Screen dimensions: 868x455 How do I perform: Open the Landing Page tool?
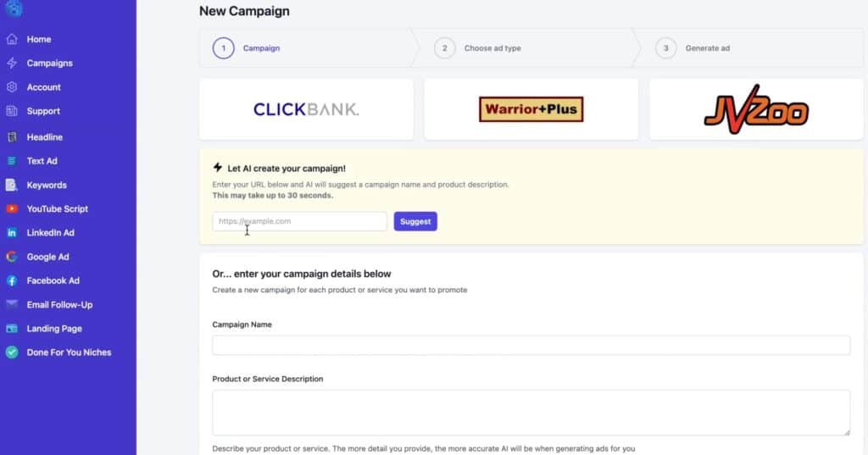click(x=54, y=329)
